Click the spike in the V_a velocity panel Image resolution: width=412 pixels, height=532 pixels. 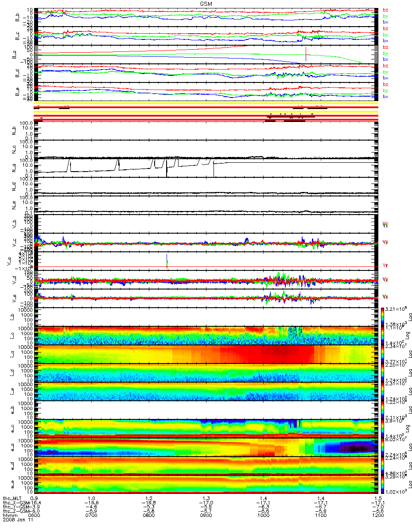pyautogui.click(x=167, y=261)
